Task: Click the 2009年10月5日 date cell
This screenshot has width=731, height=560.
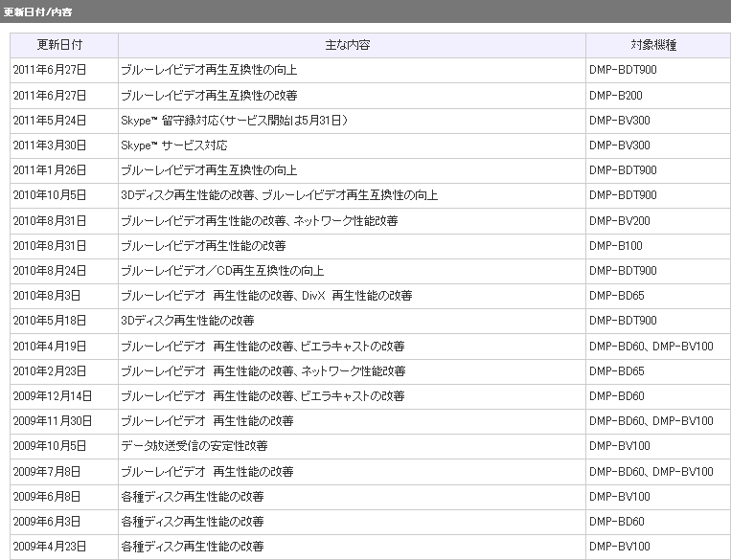Action: click(64, 446)
